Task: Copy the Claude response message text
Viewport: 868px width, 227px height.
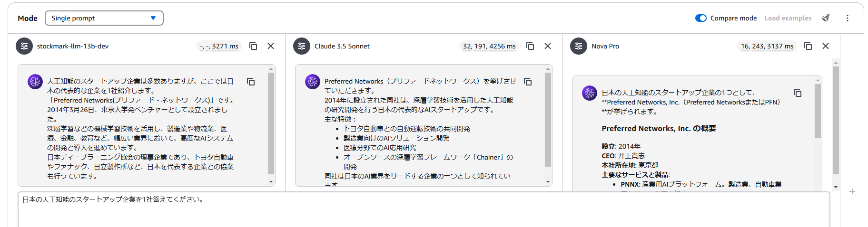Action: point(528,82)
